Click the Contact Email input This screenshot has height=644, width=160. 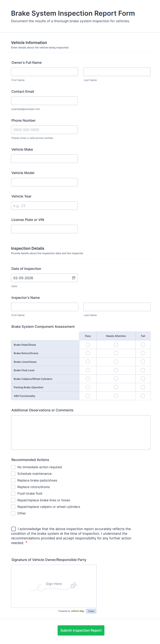(44, 101)
